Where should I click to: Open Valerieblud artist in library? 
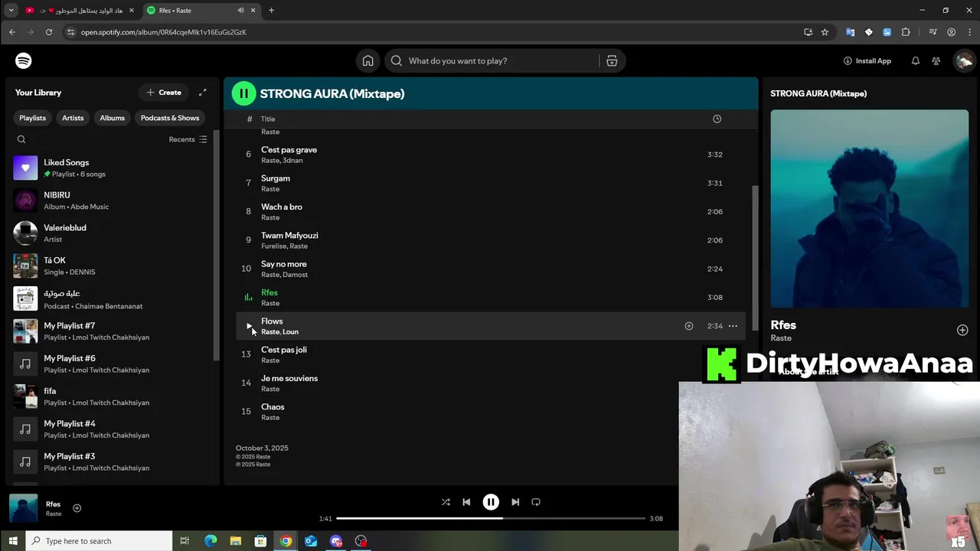112,233
